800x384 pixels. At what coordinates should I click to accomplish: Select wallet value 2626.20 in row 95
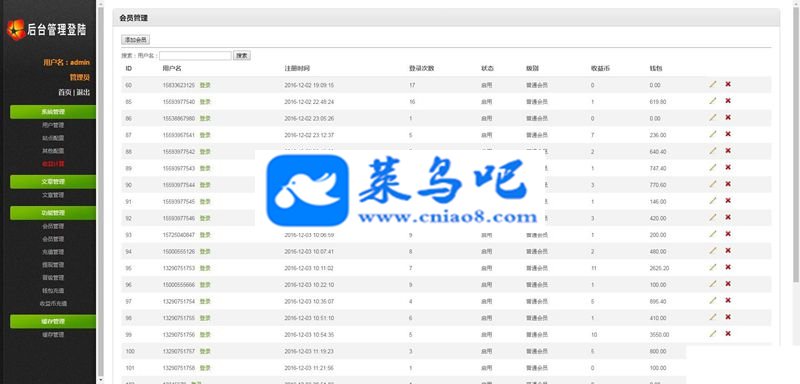(658, 268)
